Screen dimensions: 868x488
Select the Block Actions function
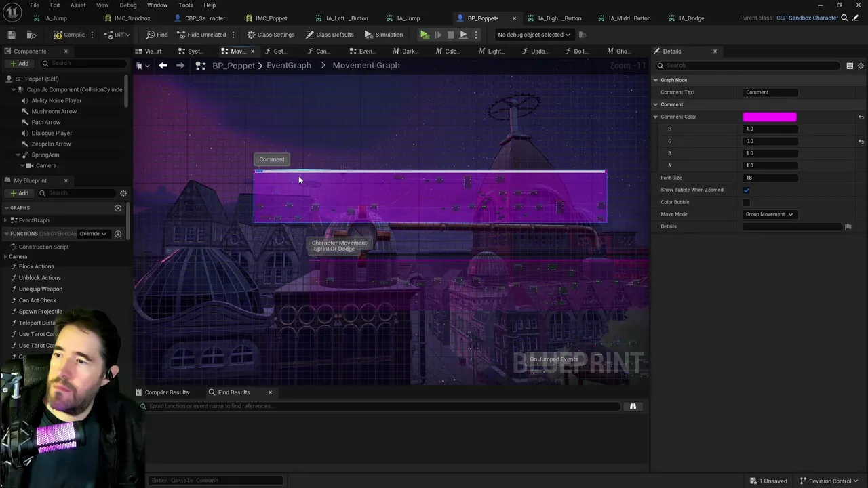pyautogui.click(x=36, y=266)
